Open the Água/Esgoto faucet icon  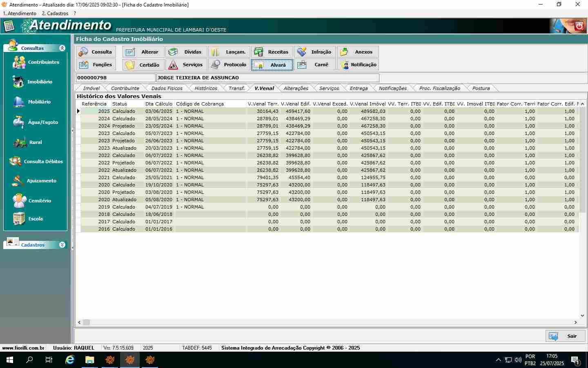click(x=18, y=122)
